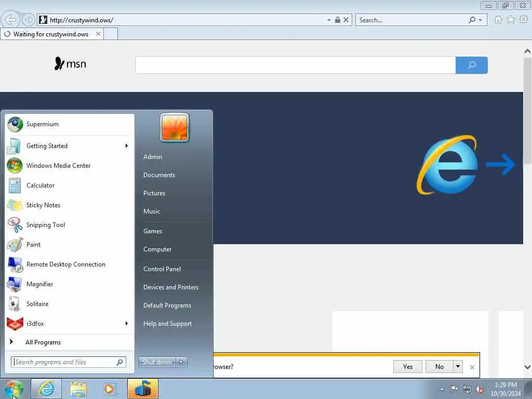Open Supermium from the Start menu
The width and height of the screenshot is (532, 399).
point(70,124)
